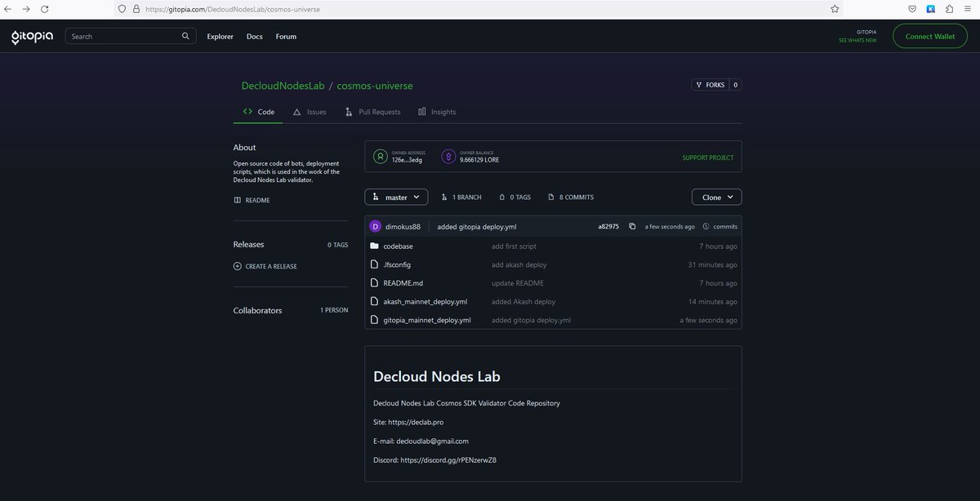Click the 1 PERSON collaborators text
The height and width of the screenshot is (501, 980).
pos(334,311)
